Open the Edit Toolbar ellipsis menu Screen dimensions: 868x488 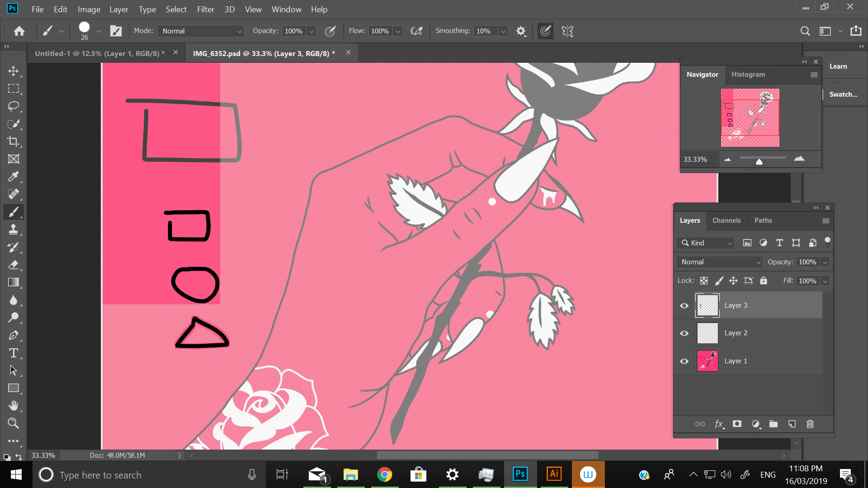tap(14, 441)
